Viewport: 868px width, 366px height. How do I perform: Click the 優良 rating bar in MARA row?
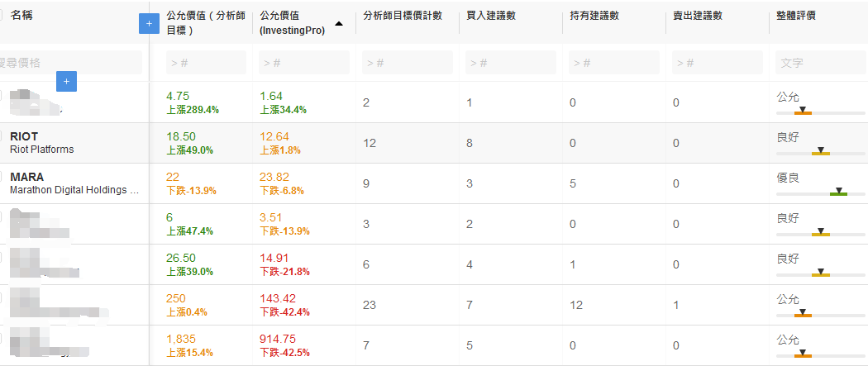838,193
